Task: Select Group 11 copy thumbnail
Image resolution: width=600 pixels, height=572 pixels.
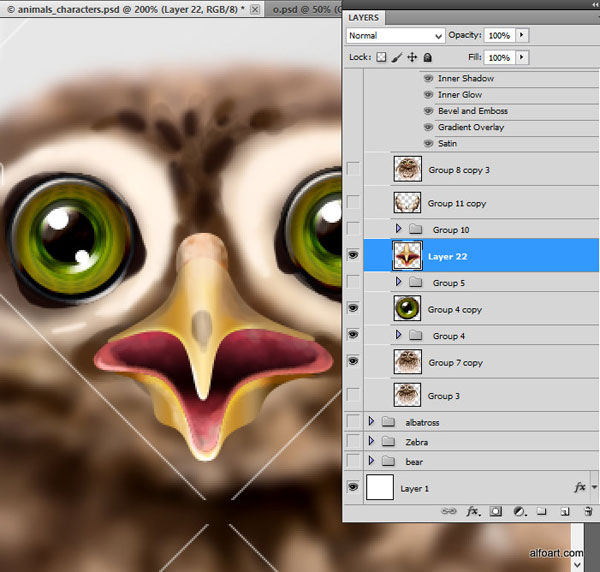Action: 408,202
